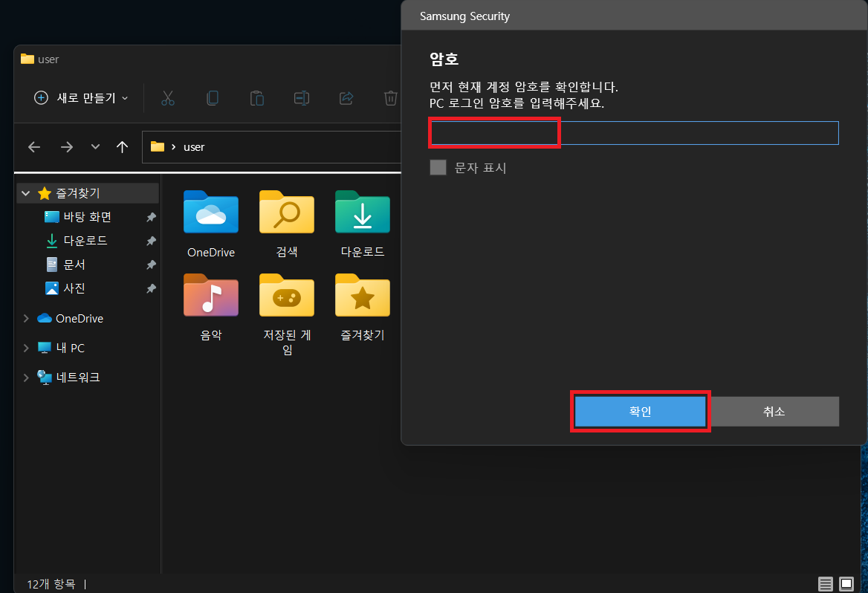Expand the 네트워크 node in sidebar

point(25,377)
